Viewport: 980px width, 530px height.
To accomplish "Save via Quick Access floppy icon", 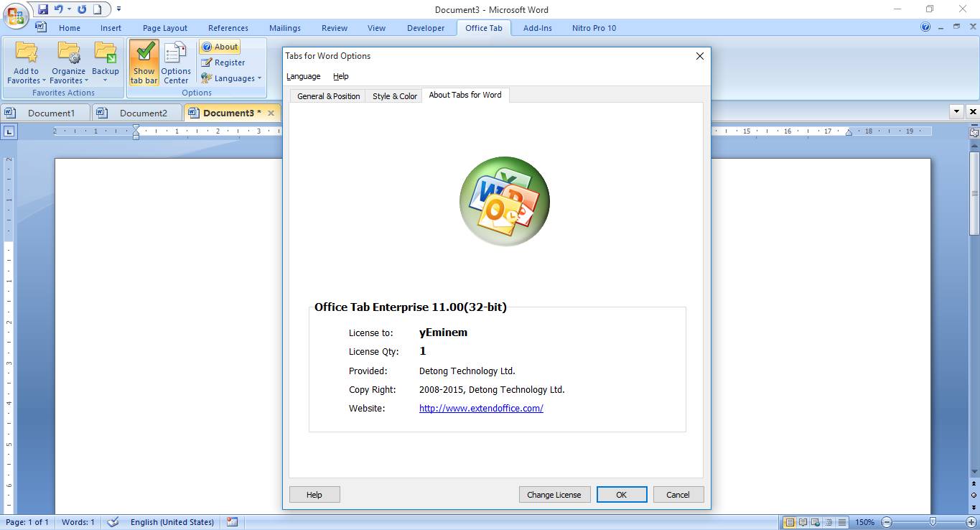I will click(x=43, y=9).
